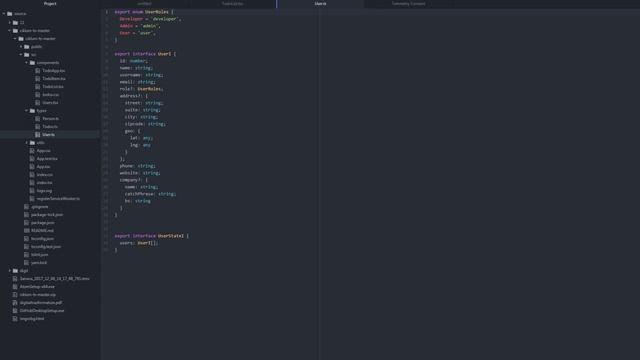Click line 'export interface UserStateI {'

click(x=152, y=236)
